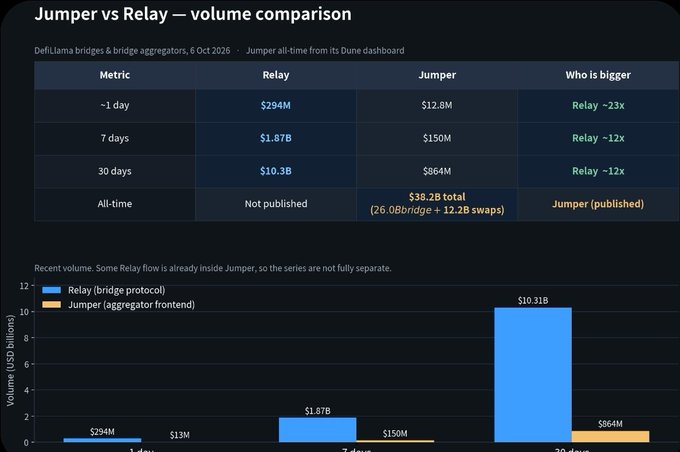
Task: Click the blue Relay 7-day bar
Action: tap(317, 430)
